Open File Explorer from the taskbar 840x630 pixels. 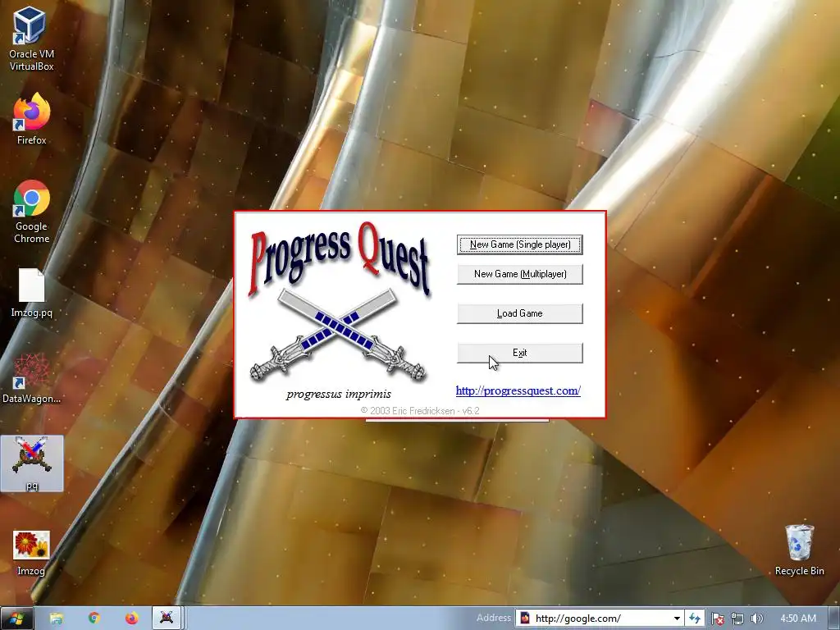(x=57, y=619)
